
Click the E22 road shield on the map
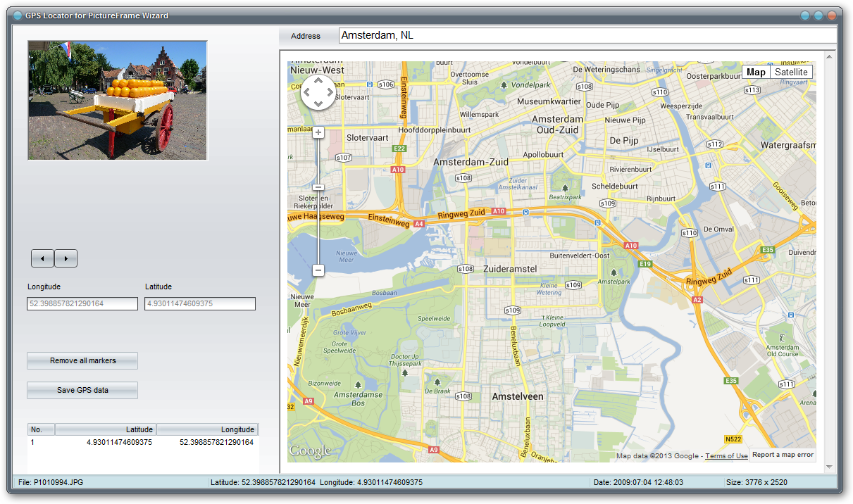(400, 149)
